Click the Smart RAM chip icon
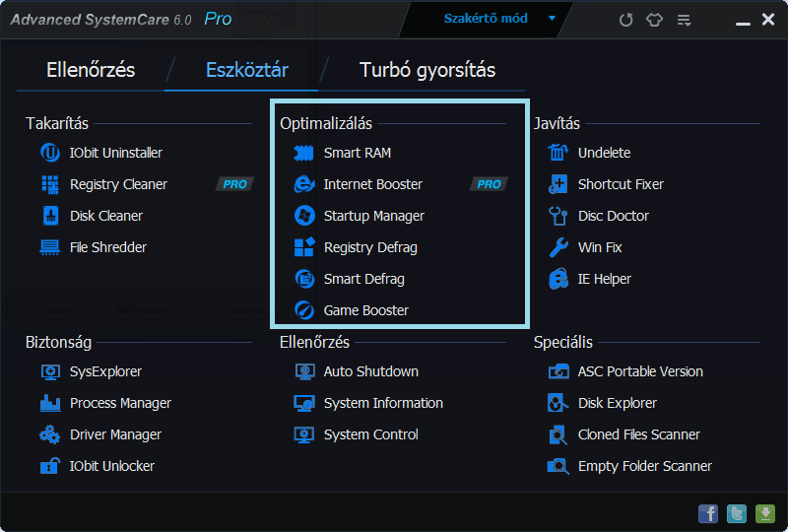 tap(303, 153)
